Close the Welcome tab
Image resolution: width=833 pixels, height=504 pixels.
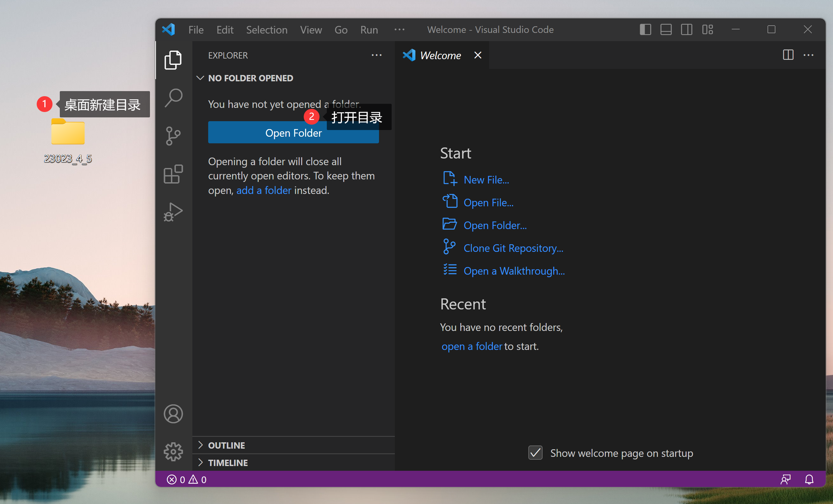coord(478,55)
